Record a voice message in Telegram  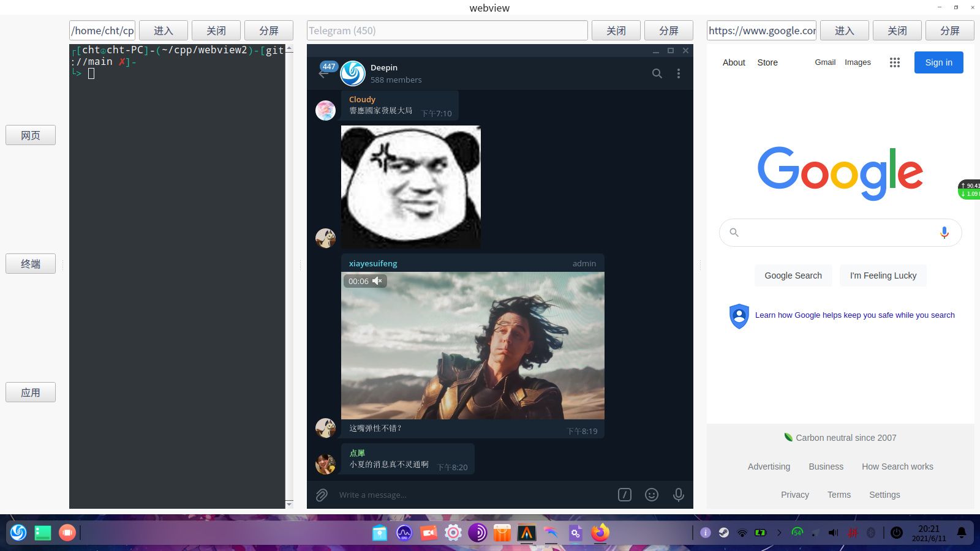(x=679, y=495)
